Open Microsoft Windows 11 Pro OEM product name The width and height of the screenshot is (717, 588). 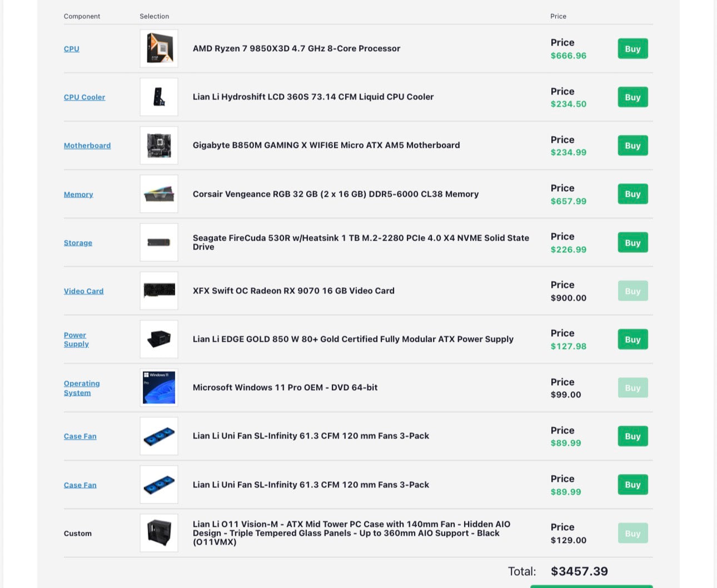tap(285, 387)
